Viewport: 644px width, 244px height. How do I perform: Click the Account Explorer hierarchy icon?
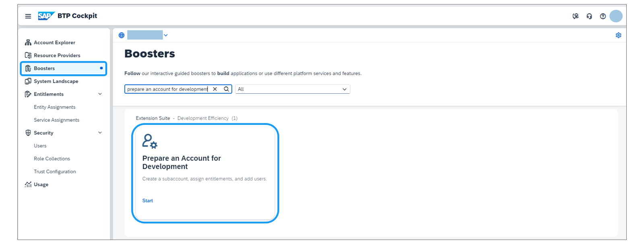[x=28, y=43]
